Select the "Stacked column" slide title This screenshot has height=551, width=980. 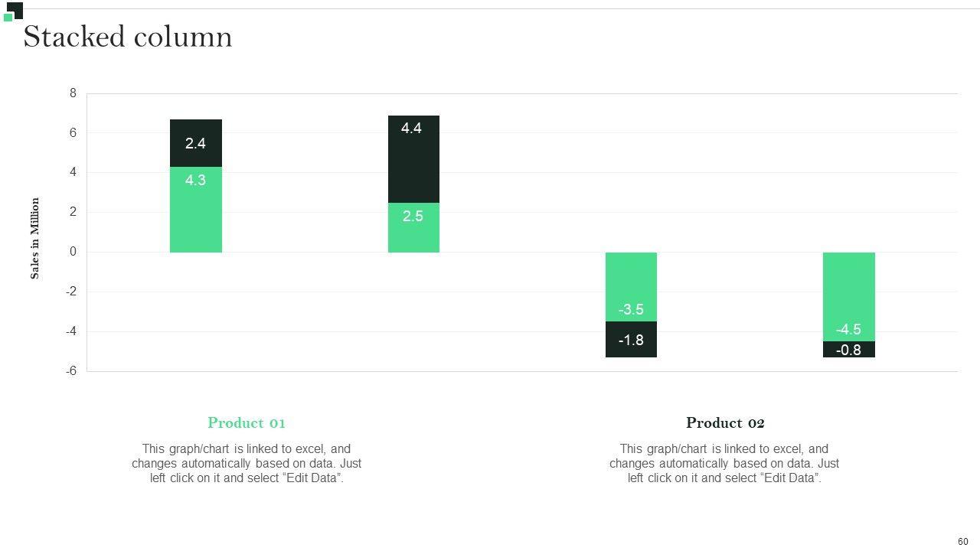(x=128, y=37)
